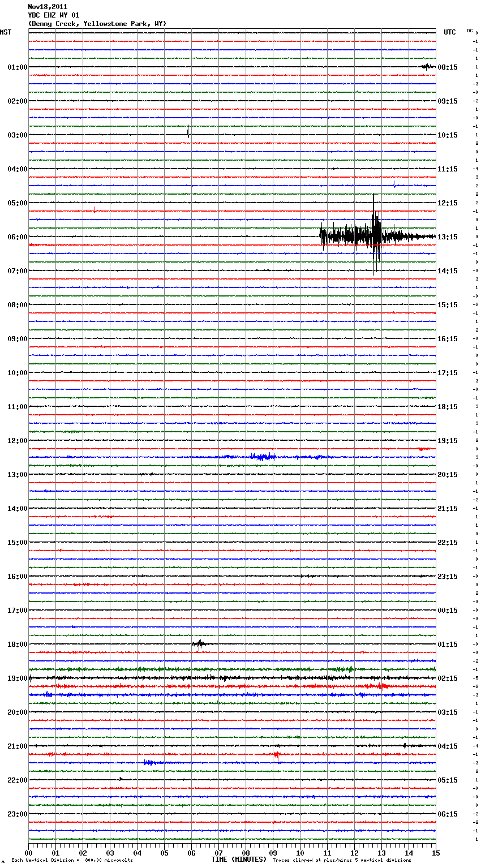Click the 19:15 UTC time label
Viewport: 481px width, 868px height.
click(448, 441)
